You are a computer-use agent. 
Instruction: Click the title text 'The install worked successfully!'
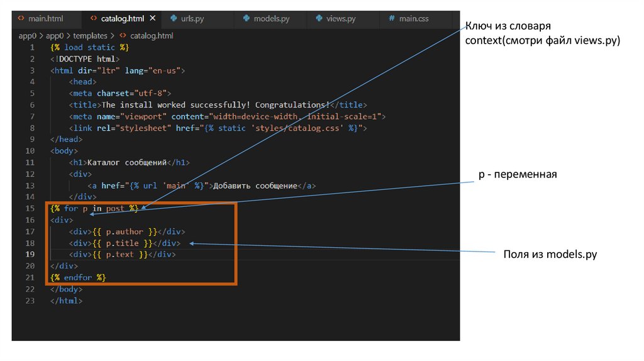tap(176, 105)
